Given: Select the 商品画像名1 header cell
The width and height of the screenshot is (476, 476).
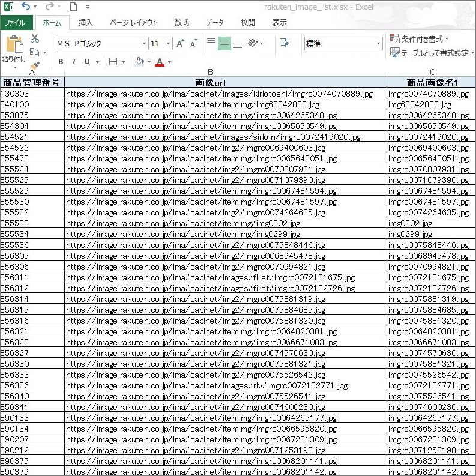Looking at the screenshot, I should [x=432, y=83].
